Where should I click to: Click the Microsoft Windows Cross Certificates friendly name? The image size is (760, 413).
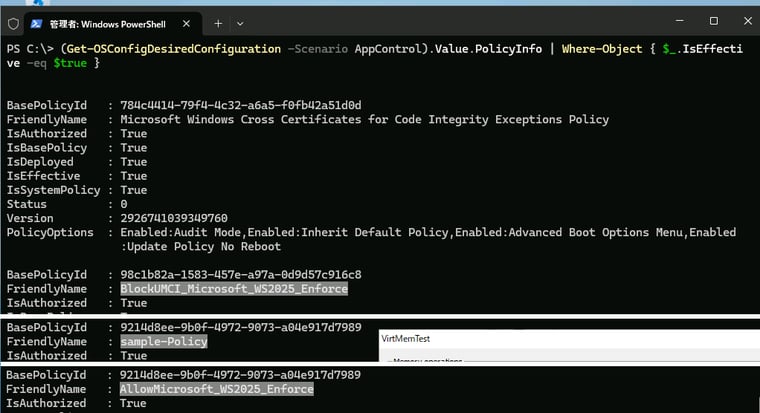pyautogui.click(x=364, y=119)
